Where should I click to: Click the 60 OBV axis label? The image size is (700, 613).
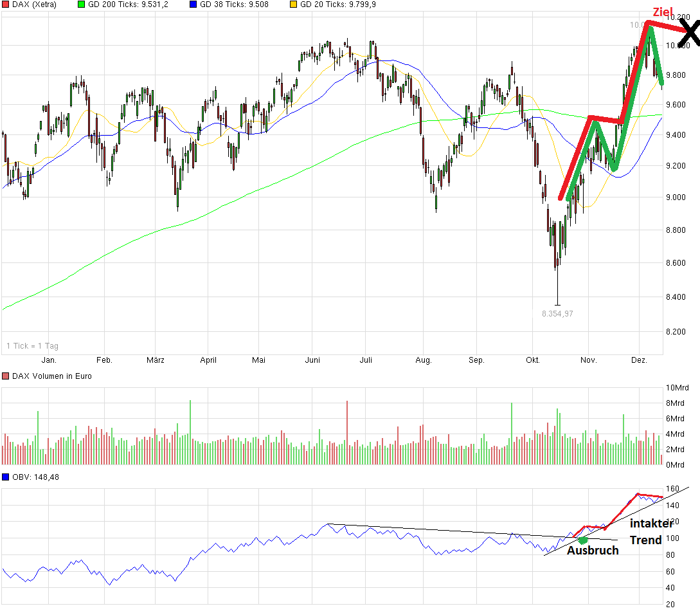click(x=670, y=571)
